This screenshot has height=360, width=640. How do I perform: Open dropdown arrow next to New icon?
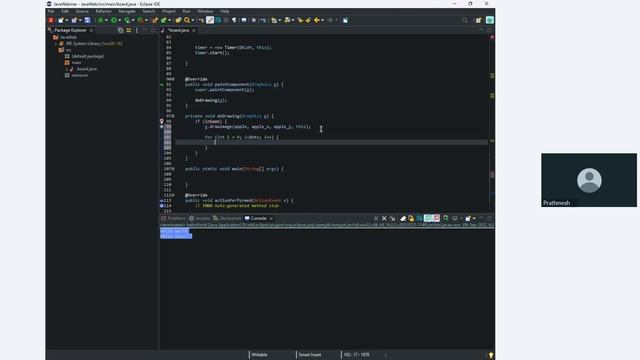click(x=67, y=20)
